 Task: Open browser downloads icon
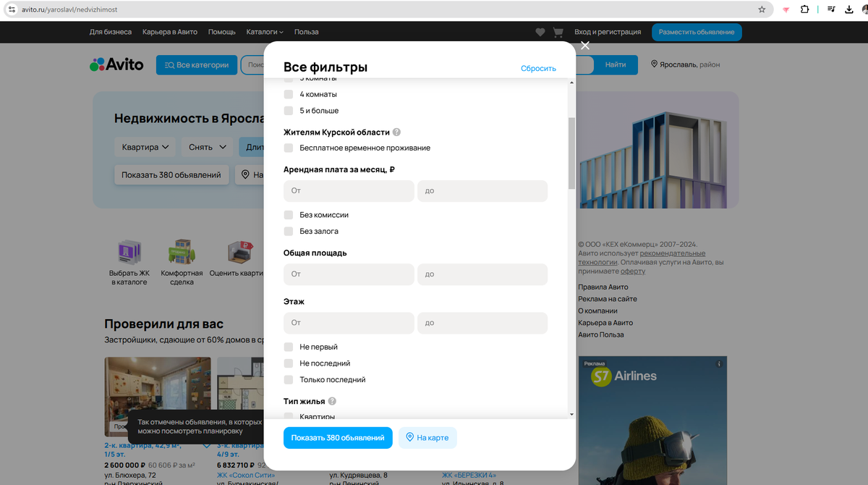pos(849,9)
